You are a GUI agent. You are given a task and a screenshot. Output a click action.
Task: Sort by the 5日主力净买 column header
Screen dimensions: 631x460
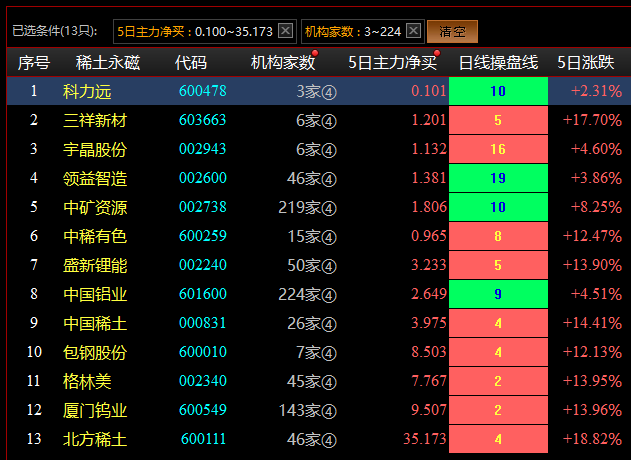pos(392,63)
